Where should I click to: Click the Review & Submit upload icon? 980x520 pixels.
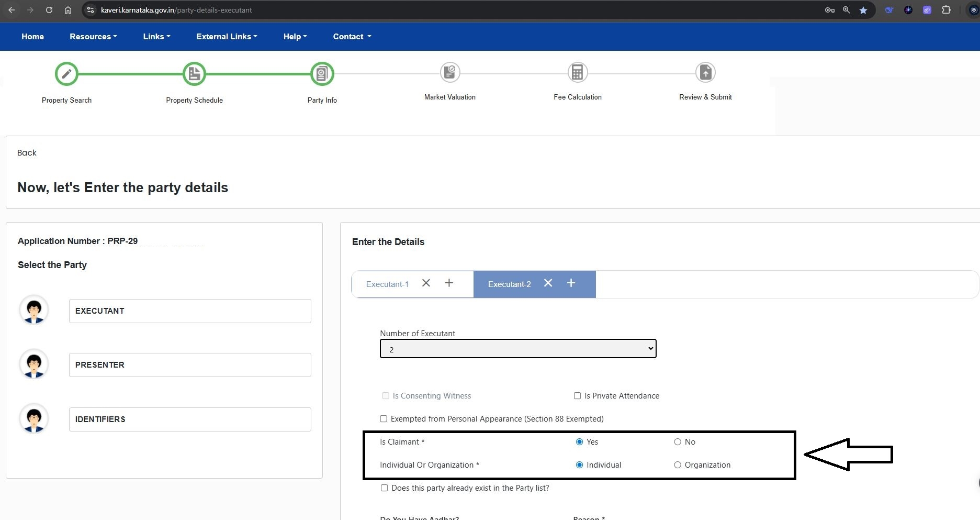pos(705,72)
